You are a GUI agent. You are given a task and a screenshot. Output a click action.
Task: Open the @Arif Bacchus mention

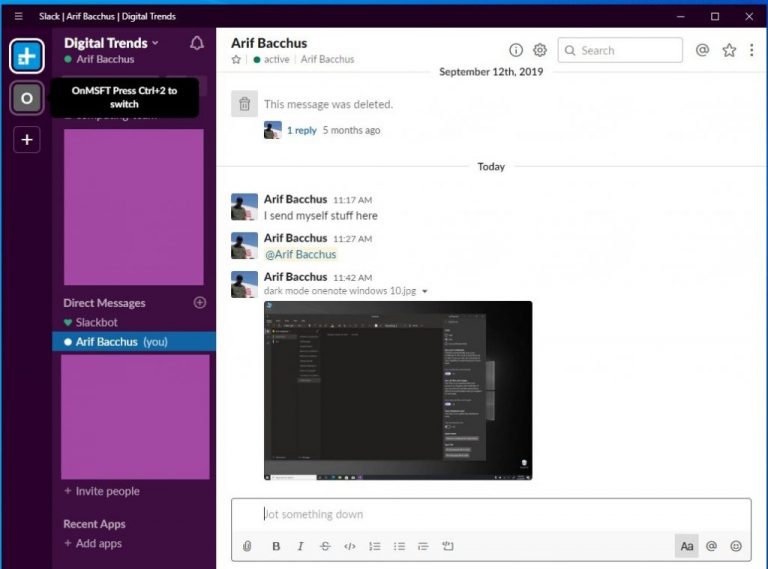click(x=301, y=255)
